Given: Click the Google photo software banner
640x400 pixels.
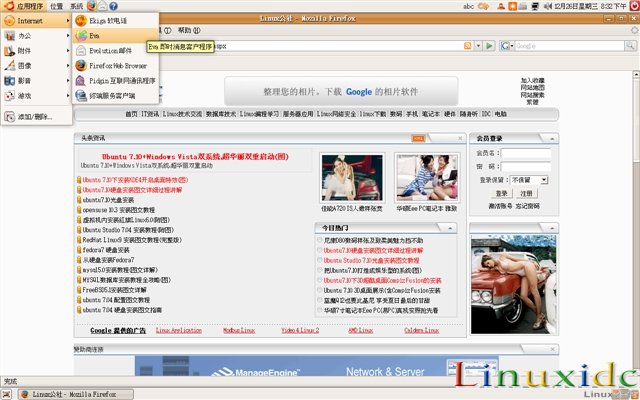Looking at the screenshot, I should coord(341,91).
